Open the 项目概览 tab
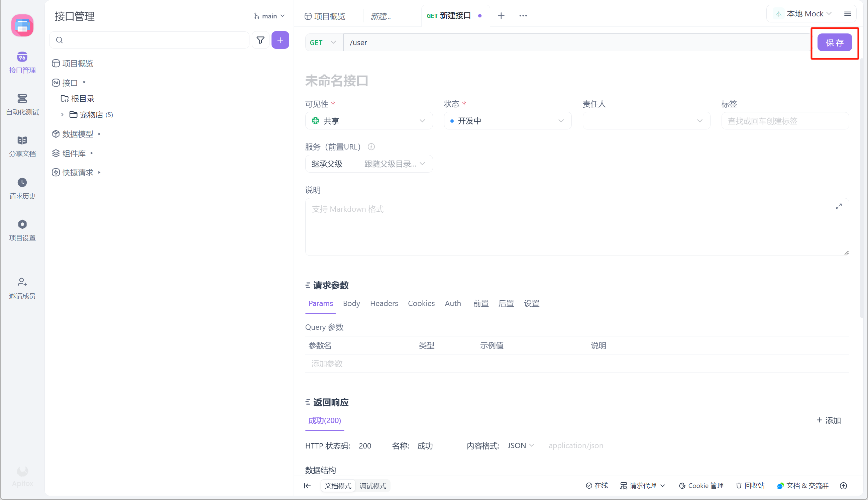The width and height of the screenshot is (868, 500). pyautogui.click(x=325, y=16)
